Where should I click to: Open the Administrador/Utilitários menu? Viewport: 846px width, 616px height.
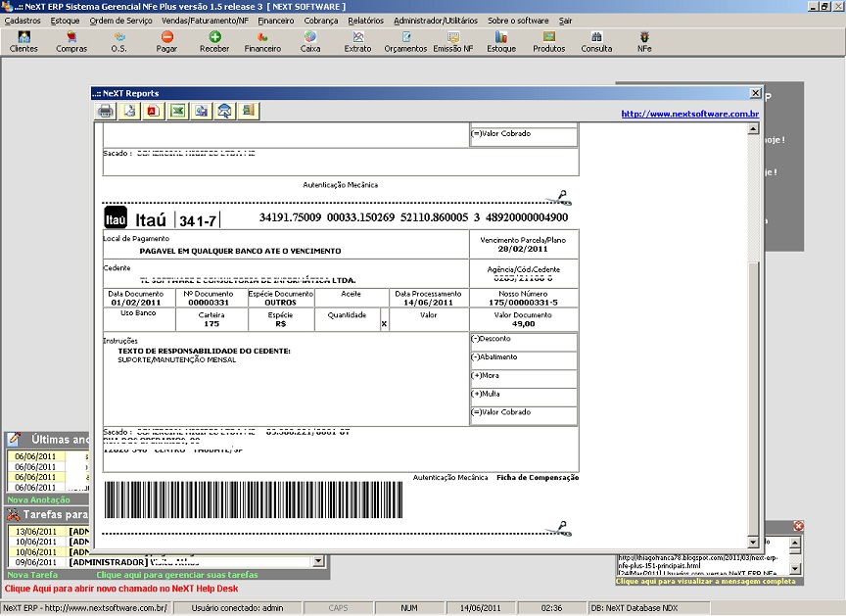[436, 21]
